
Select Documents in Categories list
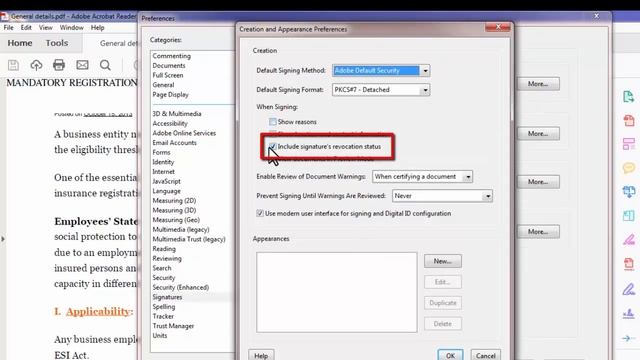[169, 65]
